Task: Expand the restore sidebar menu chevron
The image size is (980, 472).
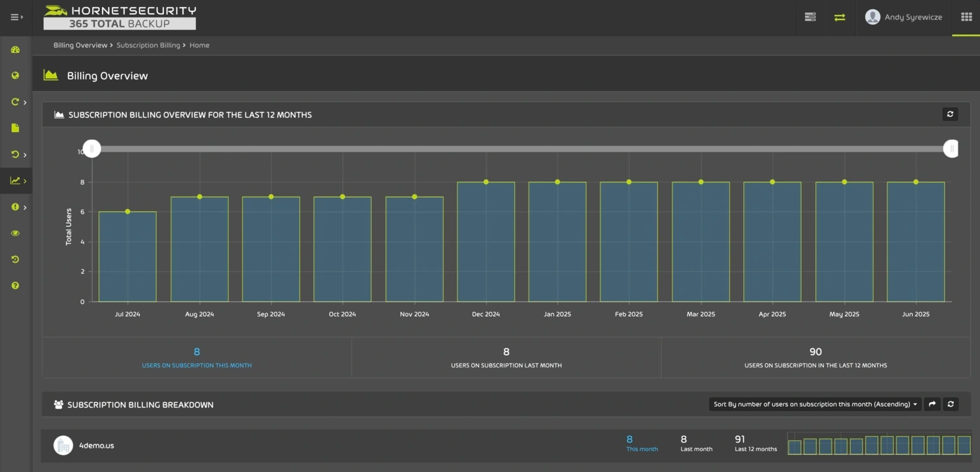Action: click(25, 155)
